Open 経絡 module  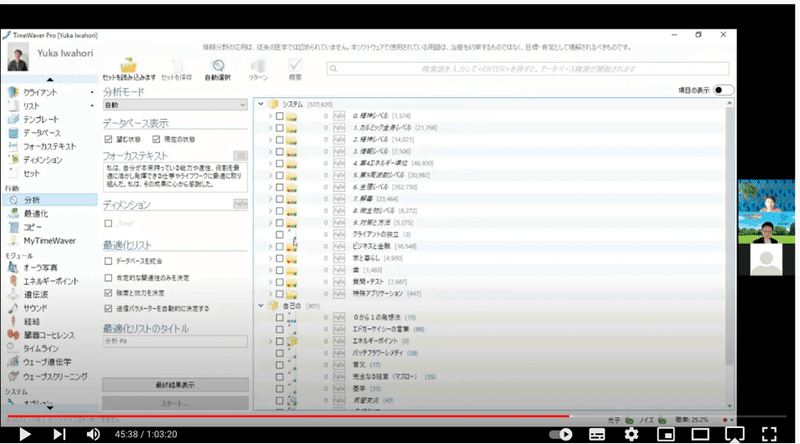[31, 322]
